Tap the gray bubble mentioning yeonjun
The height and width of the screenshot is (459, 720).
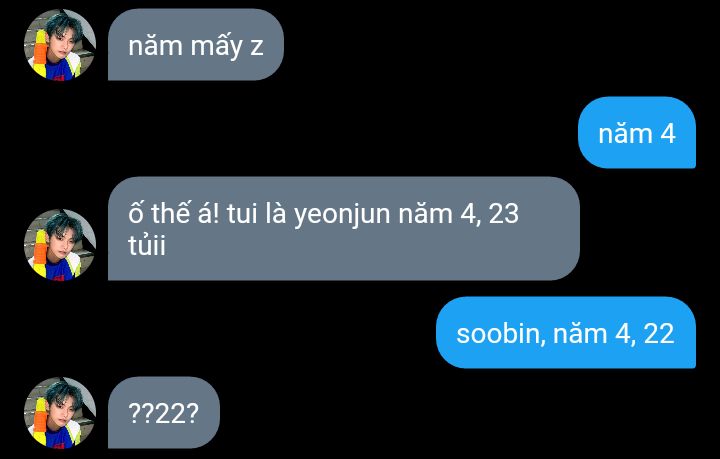343,229
